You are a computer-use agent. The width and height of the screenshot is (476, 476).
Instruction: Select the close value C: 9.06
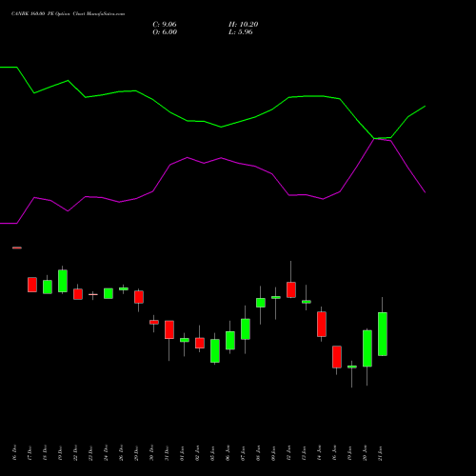click(x=165, y=25)
